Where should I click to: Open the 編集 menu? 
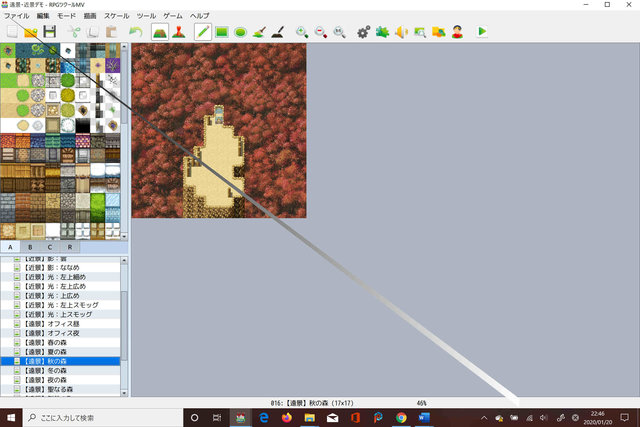[43, 16]
